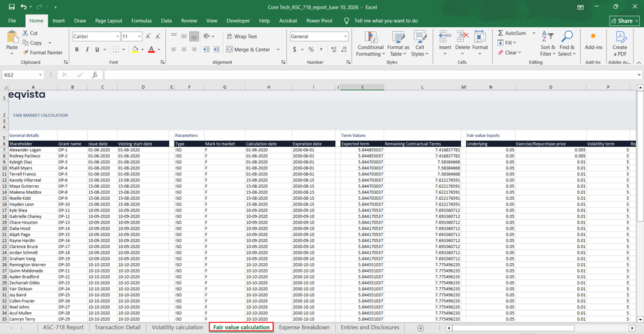Undo the last action
This screenshot has height=334, width=644.
(x=24, y=7)
